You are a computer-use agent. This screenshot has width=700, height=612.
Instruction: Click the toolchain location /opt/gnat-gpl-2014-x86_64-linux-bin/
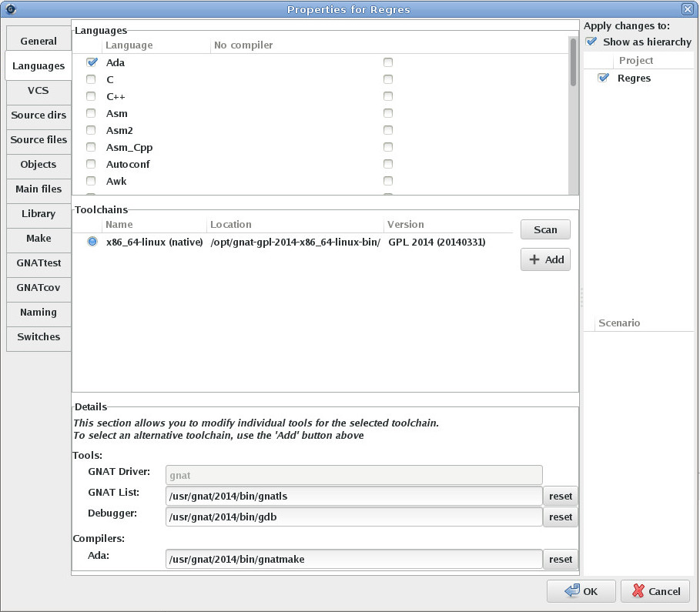296,242
